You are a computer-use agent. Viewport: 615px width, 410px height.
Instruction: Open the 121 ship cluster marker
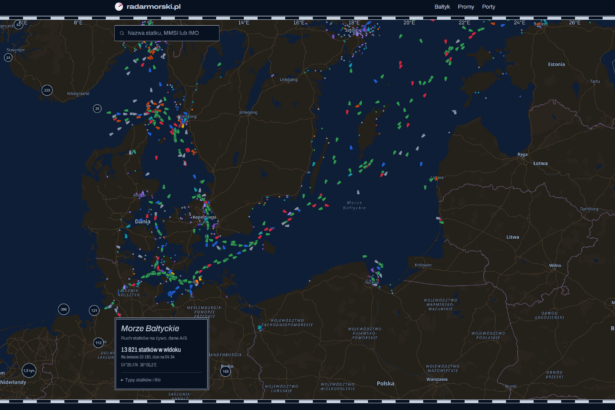(94, 310)
